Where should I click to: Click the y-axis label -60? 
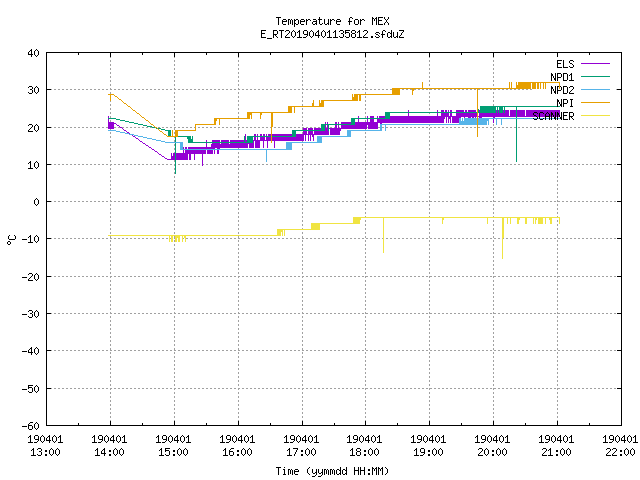tap(31, 426)
